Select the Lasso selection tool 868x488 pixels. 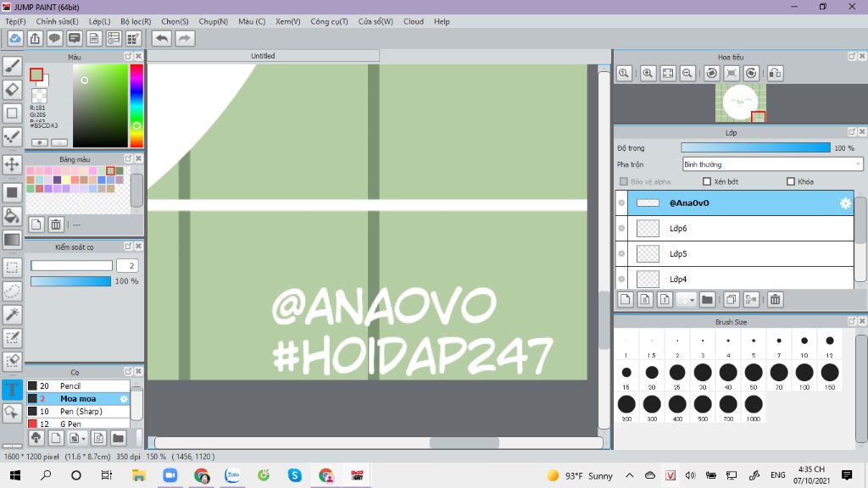(12, 291)
